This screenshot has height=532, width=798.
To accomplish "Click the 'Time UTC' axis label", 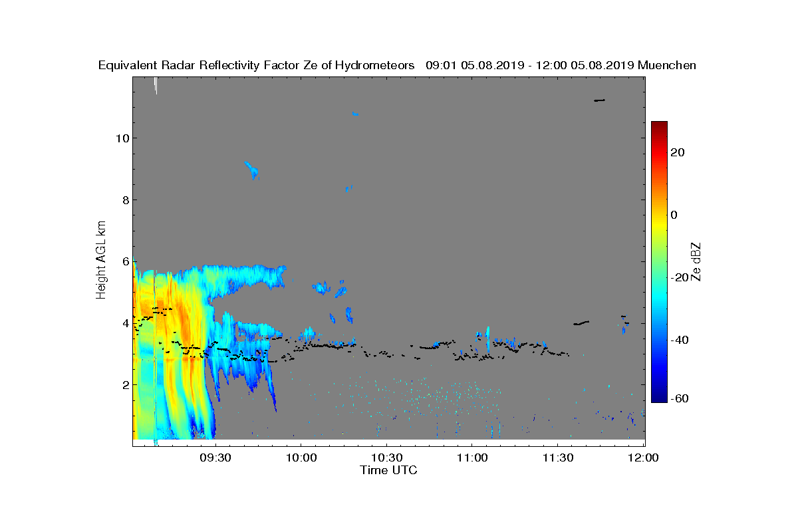I will [x=389, y=470].
